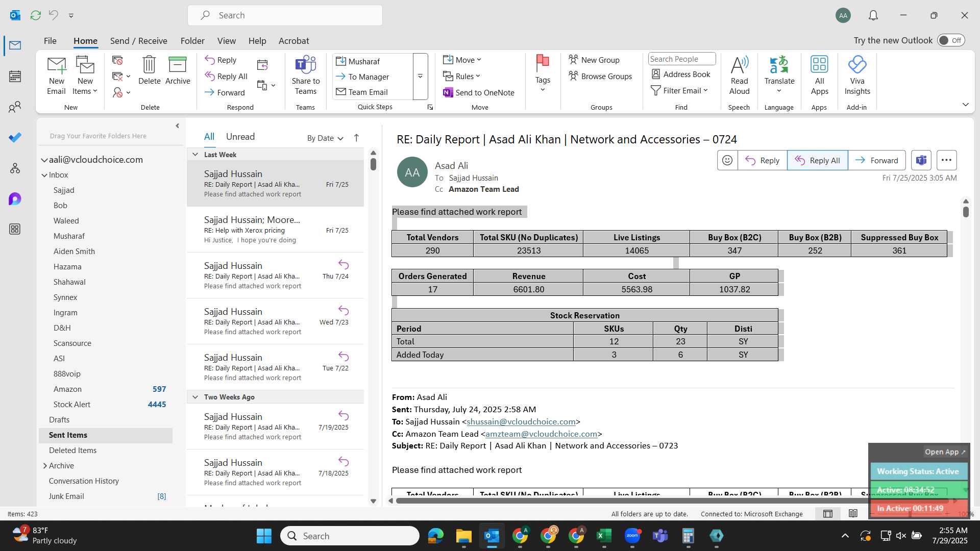Viewport: 980px width, 551px height.
Task: Send to OneNote
Action: coord(479,92)
